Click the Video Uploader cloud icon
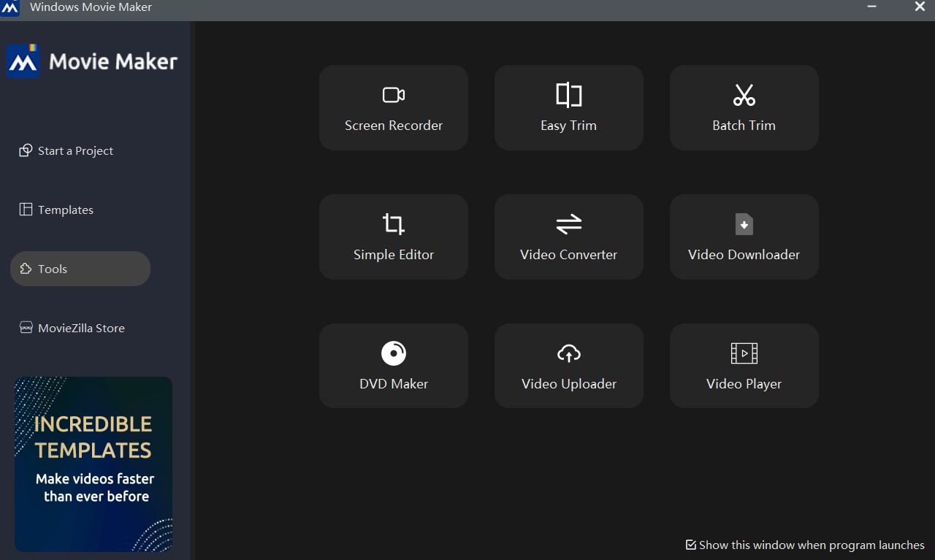The width and height of the screenshot is (935, 560). click(568, 353)
